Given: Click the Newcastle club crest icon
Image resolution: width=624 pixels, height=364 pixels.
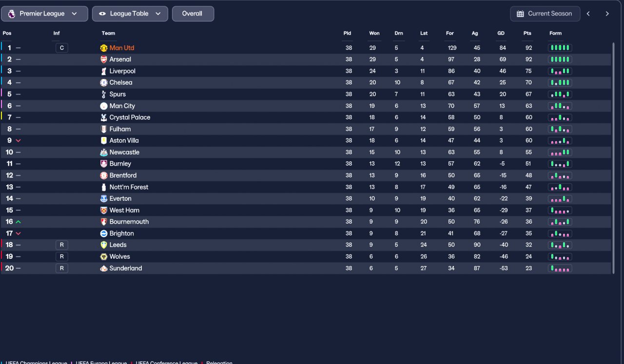Looking at the screenshot, I should (104, 153).
